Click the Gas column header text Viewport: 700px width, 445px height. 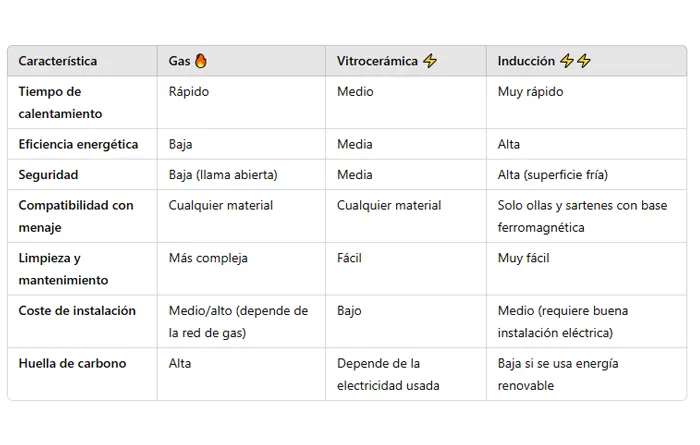point(179,61)
